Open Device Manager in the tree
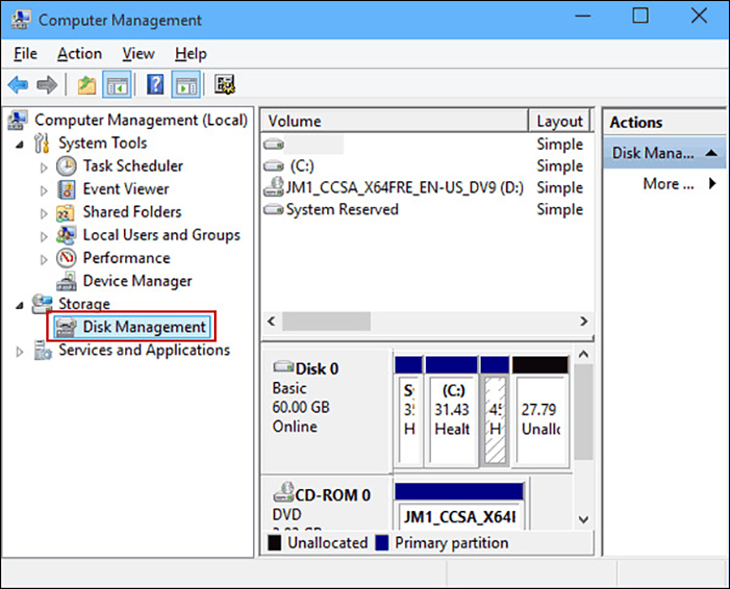This screenshot has width=730, height=589. pos(136,281)
